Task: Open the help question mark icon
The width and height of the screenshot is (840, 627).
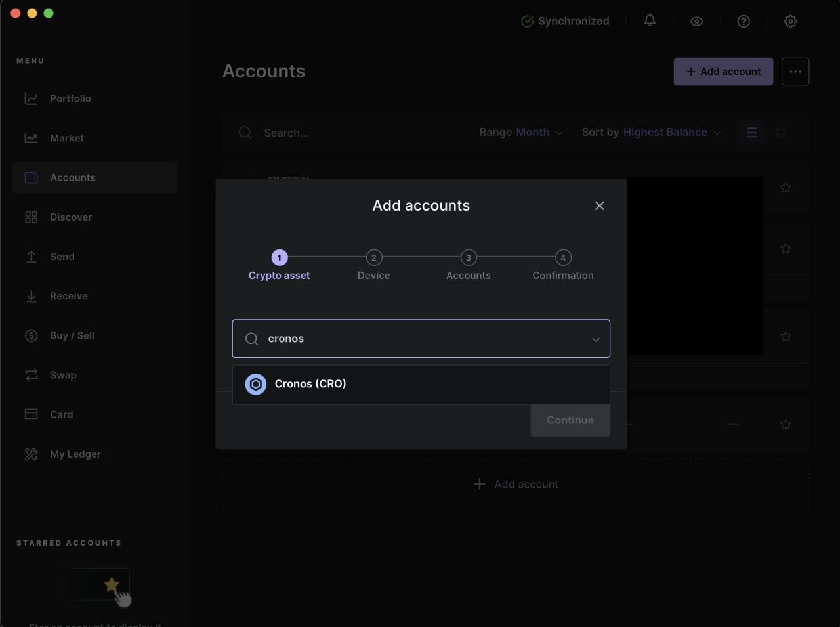Action: point(744,21)
